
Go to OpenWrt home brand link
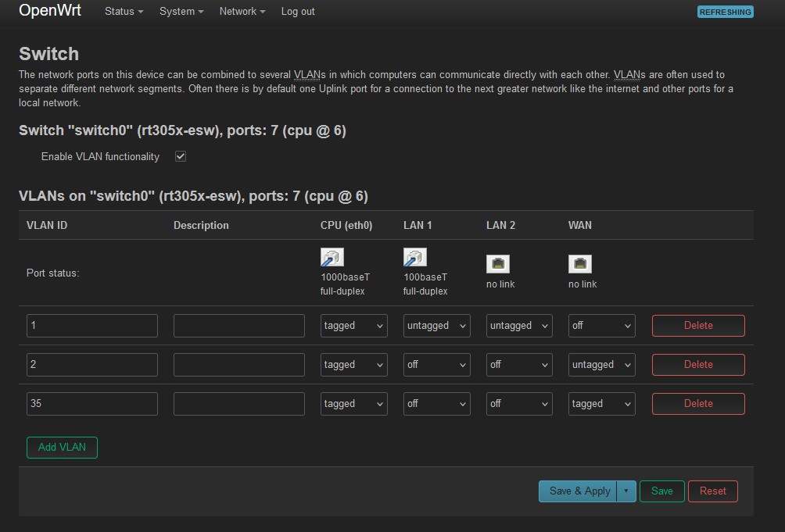49,10
